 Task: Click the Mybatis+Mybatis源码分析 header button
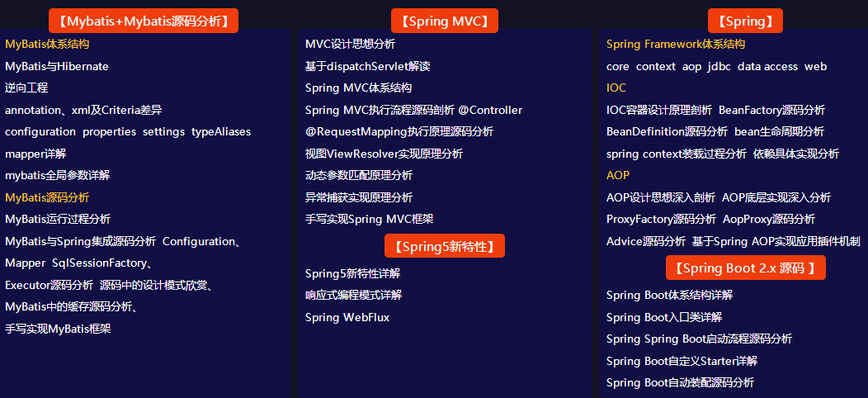point(144,21)
